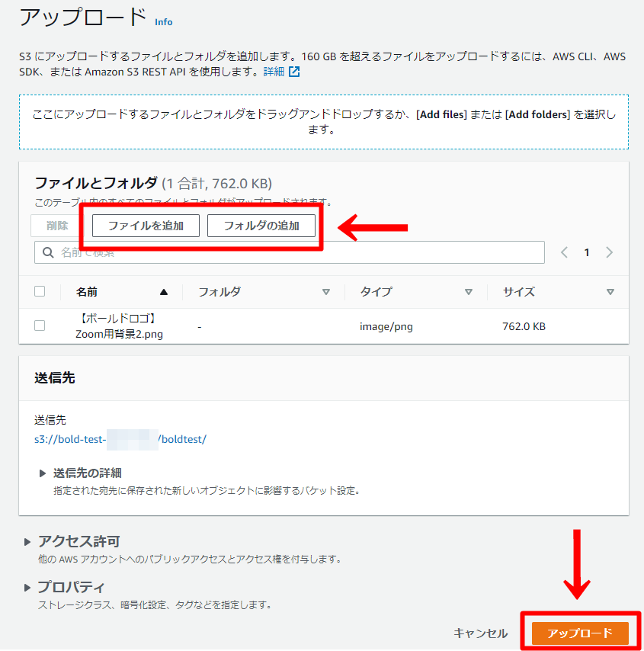Click the 削除 button

tap(57, 226)
